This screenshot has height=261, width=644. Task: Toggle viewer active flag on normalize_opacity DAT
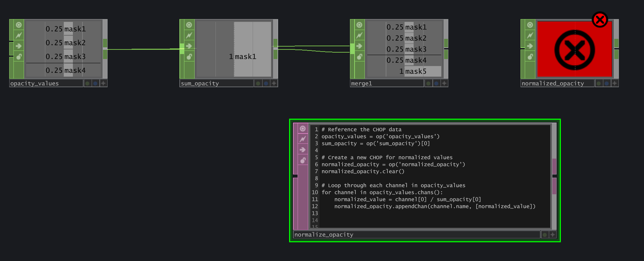tap(303, 129)
